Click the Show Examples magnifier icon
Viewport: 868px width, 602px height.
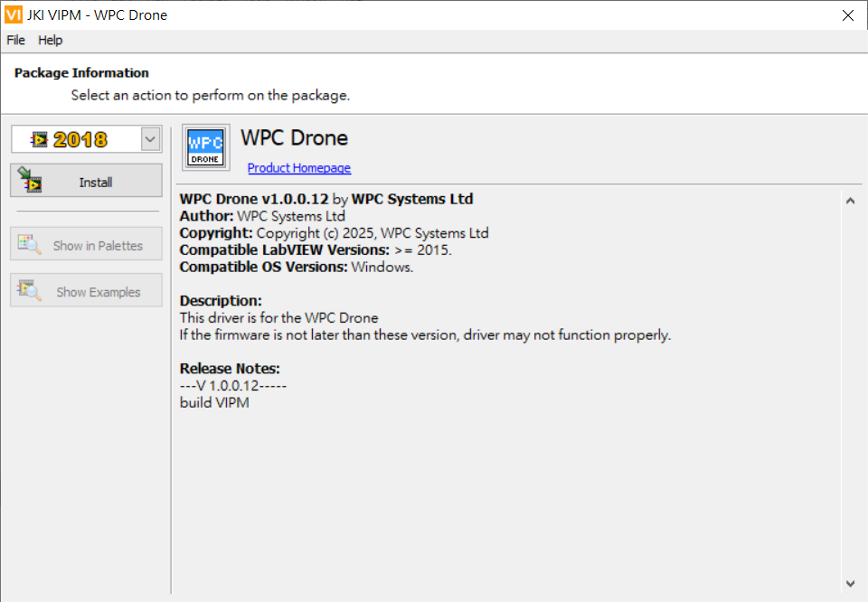(x=30, y=291)
